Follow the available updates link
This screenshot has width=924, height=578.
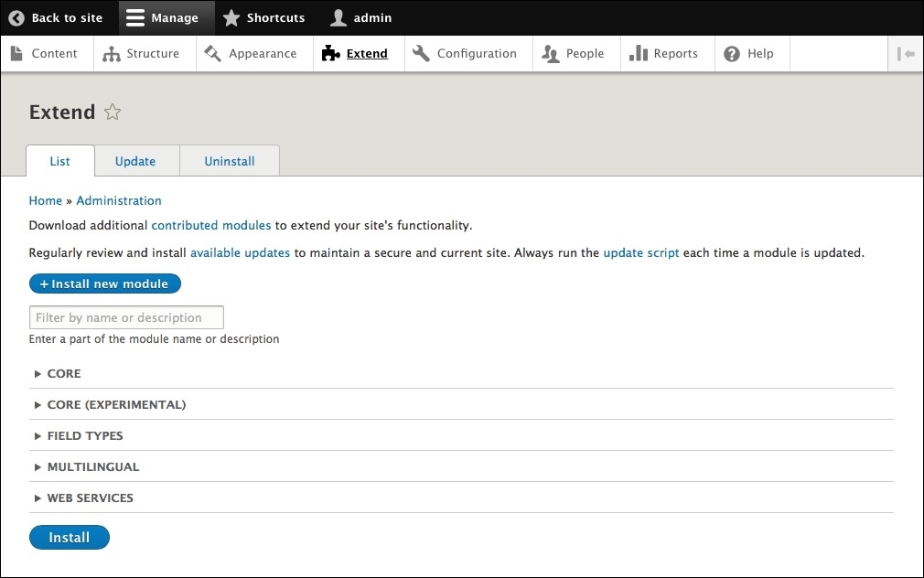pyautogui.click(x=240, y=252)
